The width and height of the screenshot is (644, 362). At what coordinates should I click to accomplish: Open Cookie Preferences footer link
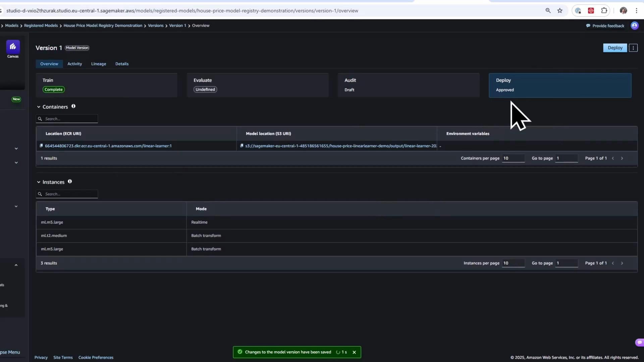(x=96, y=358)
